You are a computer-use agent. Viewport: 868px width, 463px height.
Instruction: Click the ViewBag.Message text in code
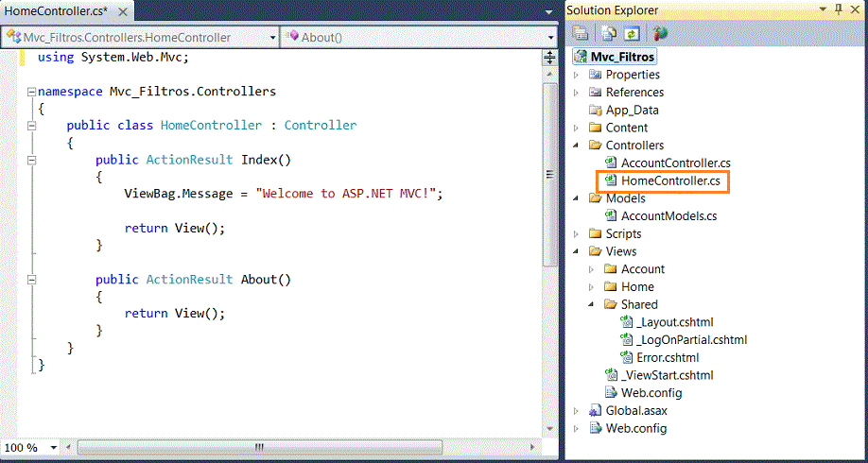(x=179, y=194)
